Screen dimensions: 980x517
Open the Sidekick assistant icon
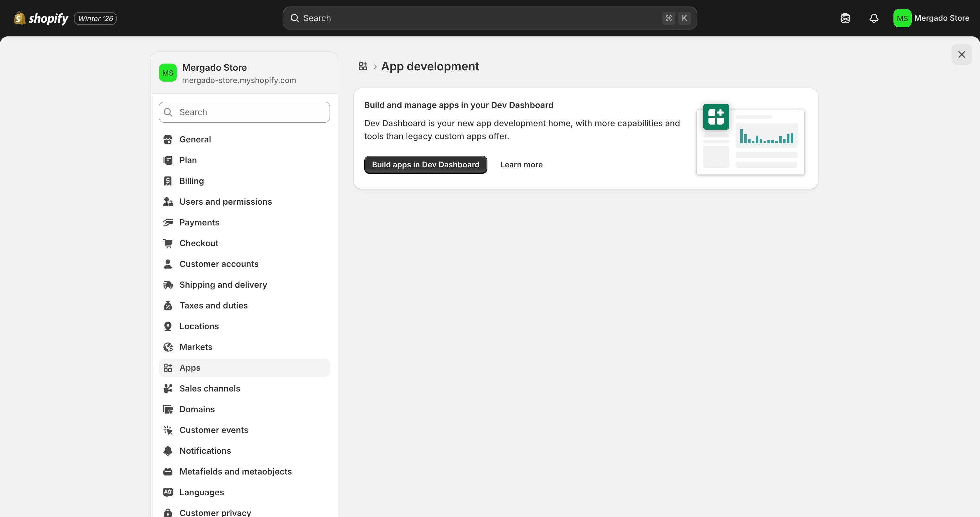tap(845, 18)
